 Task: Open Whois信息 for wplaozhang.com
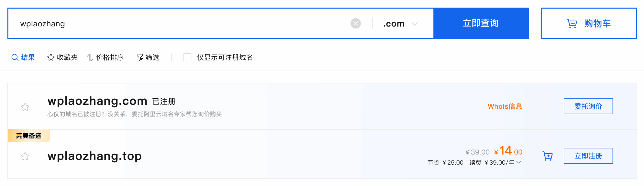pyautogui.click(x=505, y=106)
